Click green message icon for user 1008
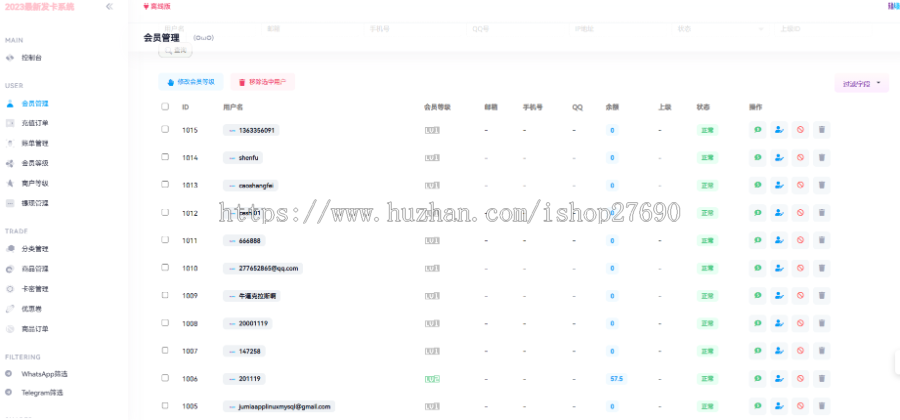Viewport: 900px width, 420px height. (x=758, y=323)
